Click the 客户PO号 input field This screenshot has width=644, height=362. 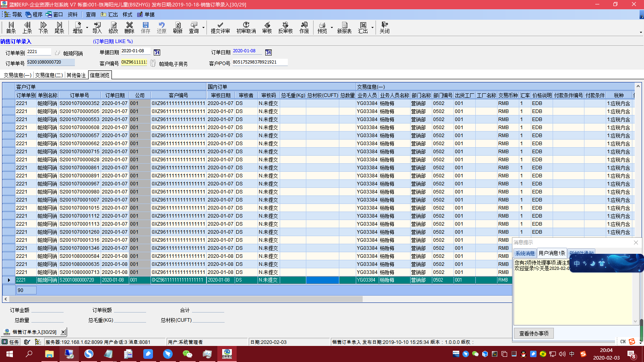260,62
